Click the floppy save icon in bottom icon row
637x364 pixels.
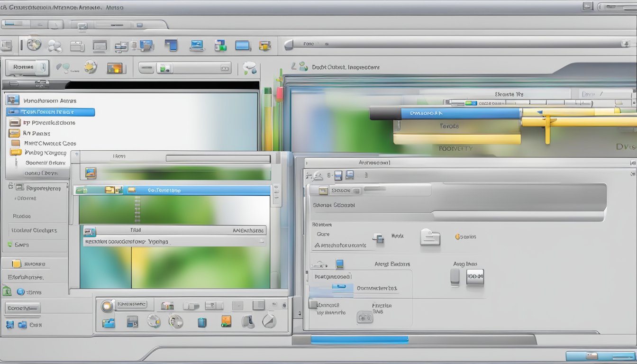(x=132, y=322)
